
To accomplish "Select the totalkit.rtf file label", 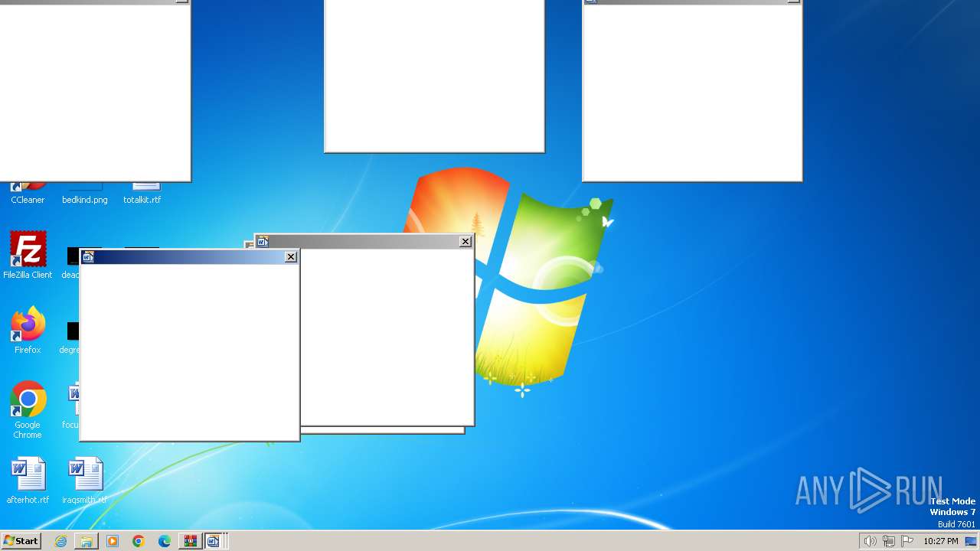I will [142, 200].
